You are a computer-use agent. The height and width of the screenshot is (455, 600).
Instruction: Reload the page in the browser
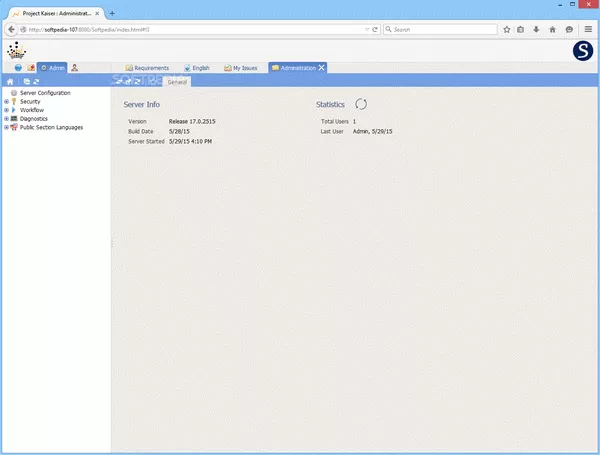point(375,29)
